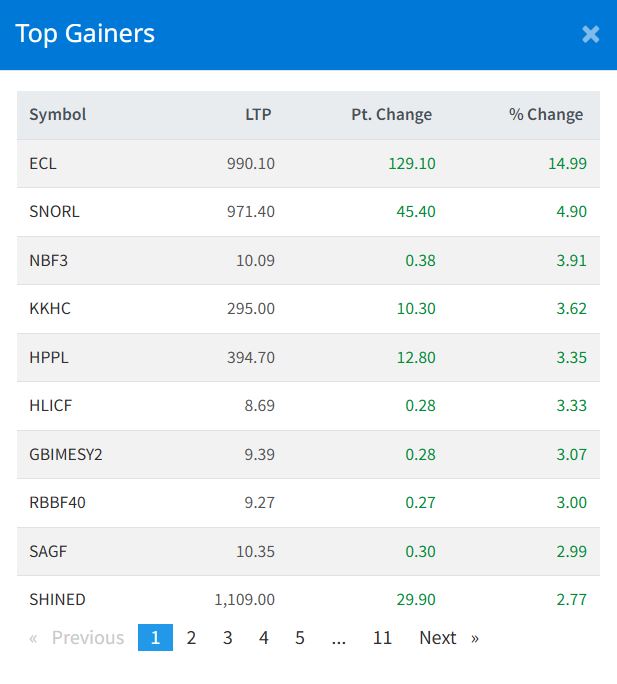Open the SNORL symbol row
Viewport: 617px width, 684px height.
(x=308, y=212)
